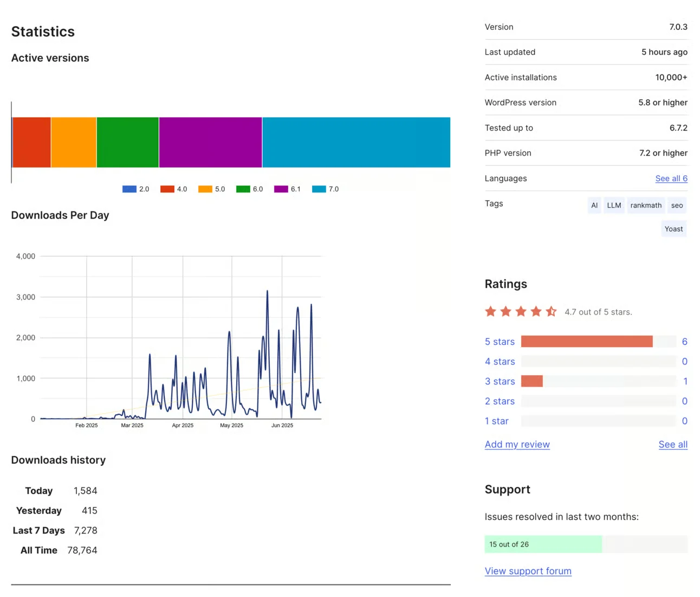
Task: Click the 5 stars rating label
Action: (x=500, y=342)
